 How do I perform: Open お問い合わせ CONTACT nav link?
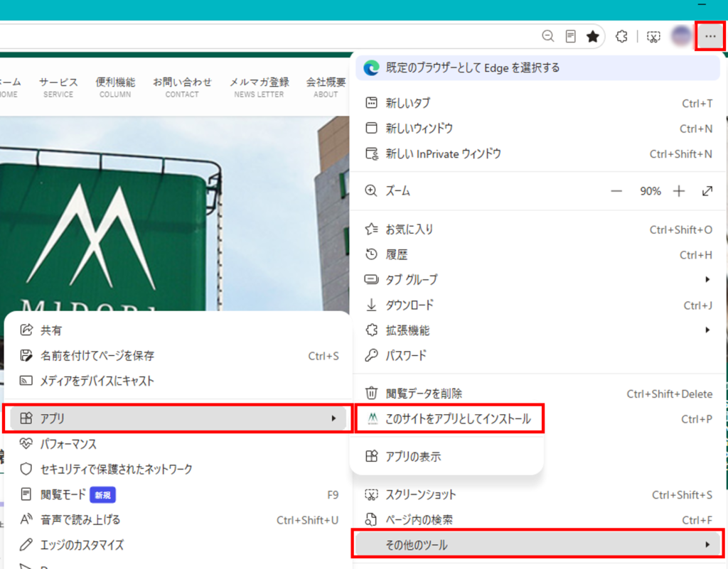coord(182,87)
